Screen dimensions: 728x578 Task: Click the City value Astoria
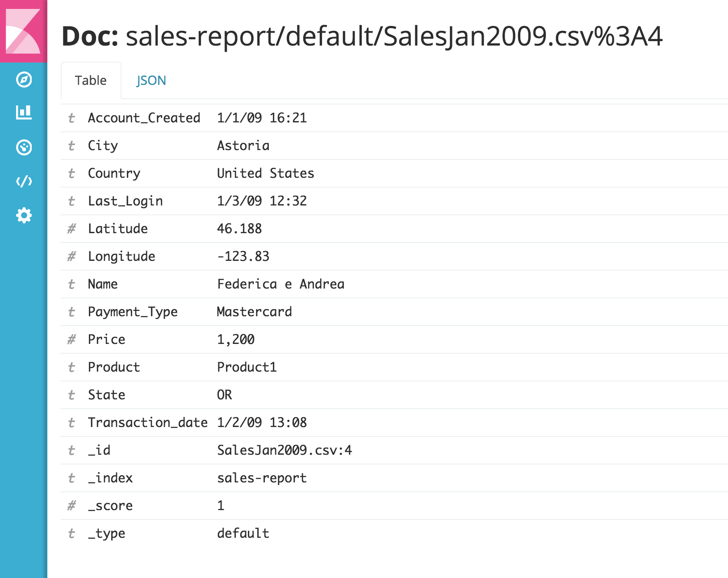pyautogui.click(x=243, y=146)
